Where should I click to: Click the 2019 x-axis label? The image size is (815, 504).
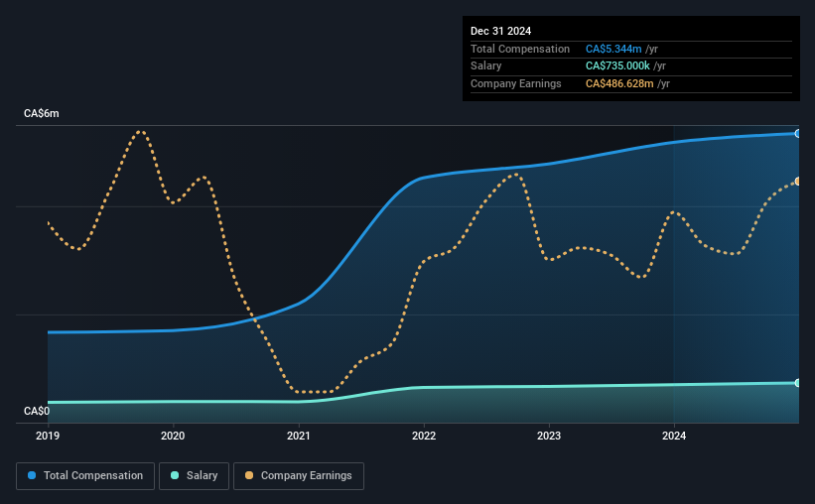[48, 436]
